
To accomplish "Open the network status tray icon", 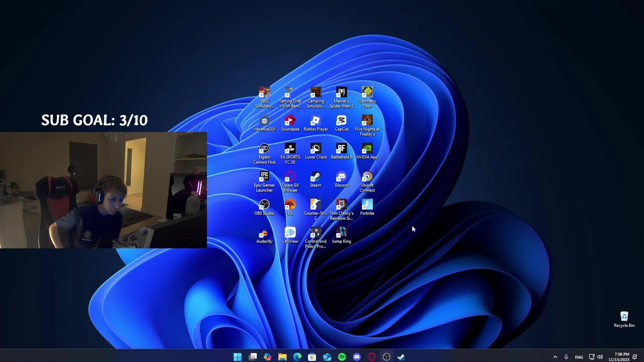I will click(592, 357).
